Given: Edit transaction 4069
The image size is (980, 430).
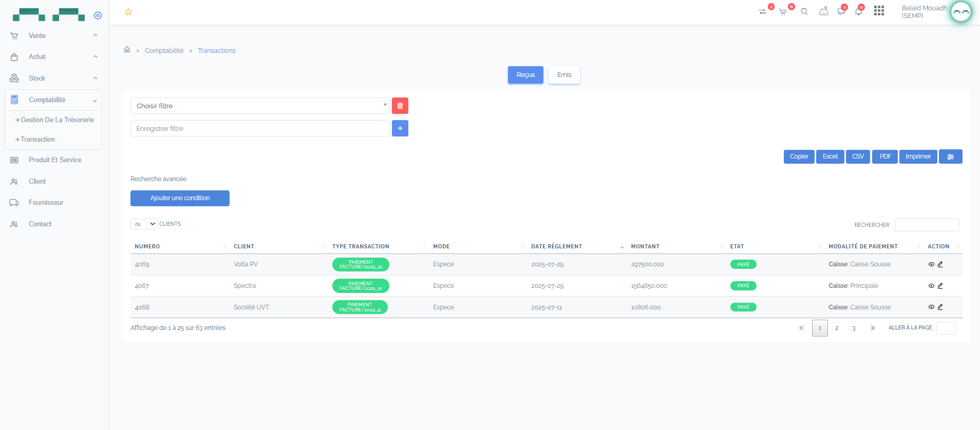Looking at the screenshot, I should (940, 264).
